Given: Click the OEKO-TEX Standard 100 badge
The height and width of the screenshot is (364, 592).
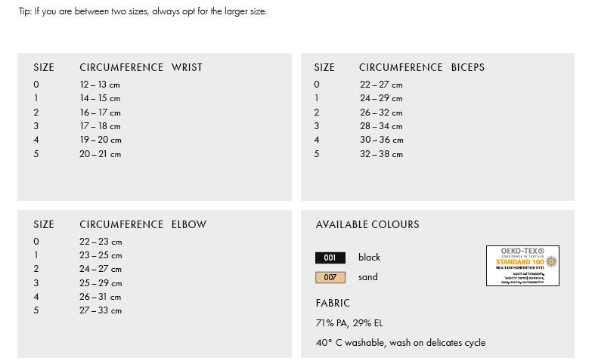Looking at the screenshot, I should [x=522, y=266].
